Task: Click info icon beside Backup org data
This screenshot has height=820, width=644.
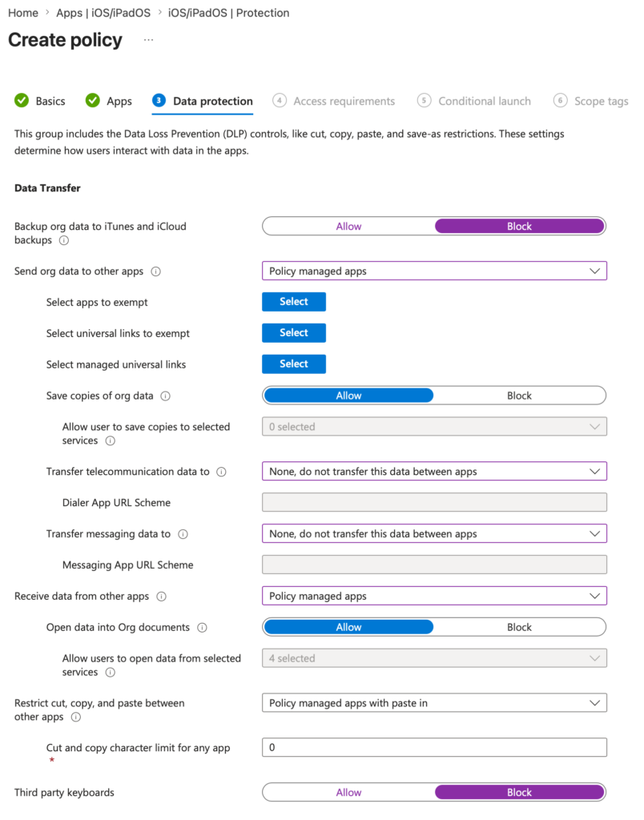Action: click(64, 240)
